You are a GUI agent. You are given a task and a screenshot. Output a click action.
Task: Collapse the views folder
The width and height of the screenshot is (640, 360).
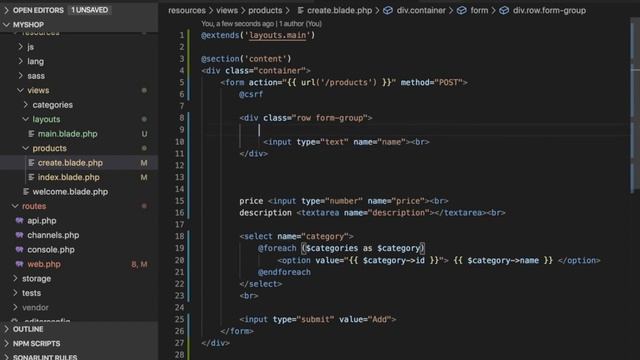pyautogui.click(x=38, y=91)
